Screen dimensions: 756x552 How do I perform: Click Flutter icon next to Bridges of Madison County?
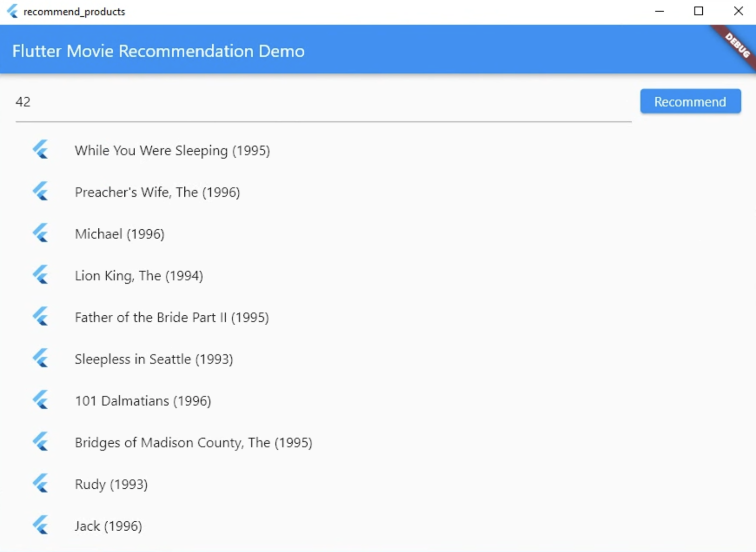(41, 442)
